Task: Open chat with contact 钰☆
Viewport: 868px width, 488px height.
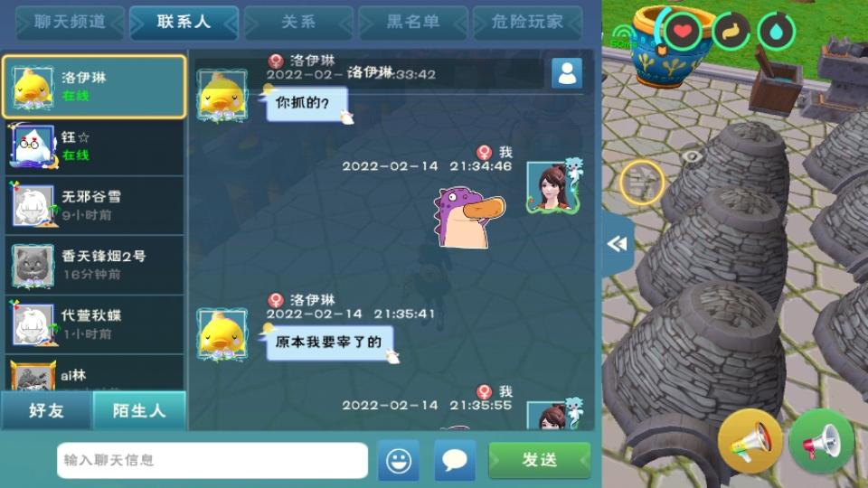Action: pos(94,146)
